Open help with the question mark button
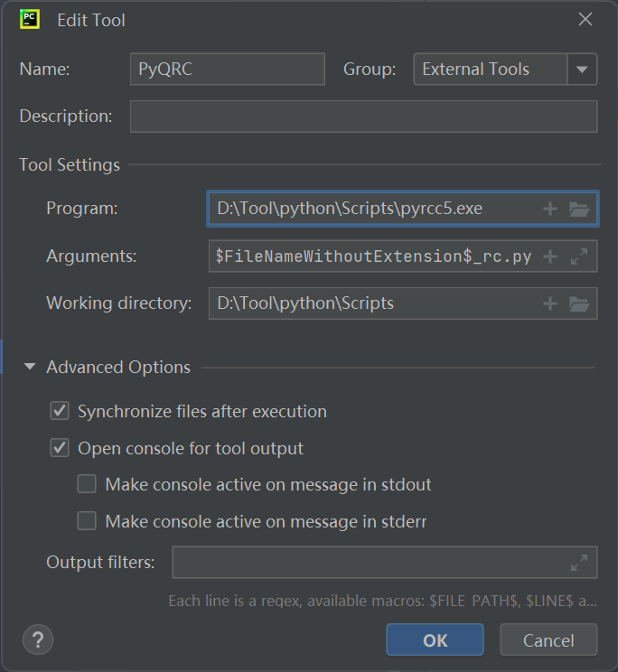 pos(38,639)
